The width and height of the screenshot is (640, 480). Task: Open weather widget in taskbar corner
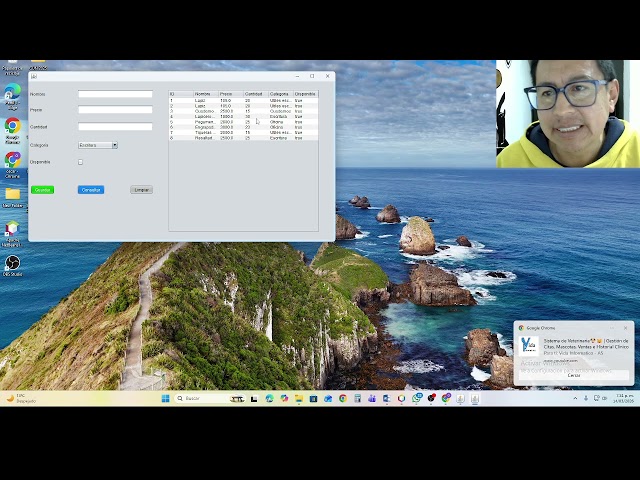20,398
